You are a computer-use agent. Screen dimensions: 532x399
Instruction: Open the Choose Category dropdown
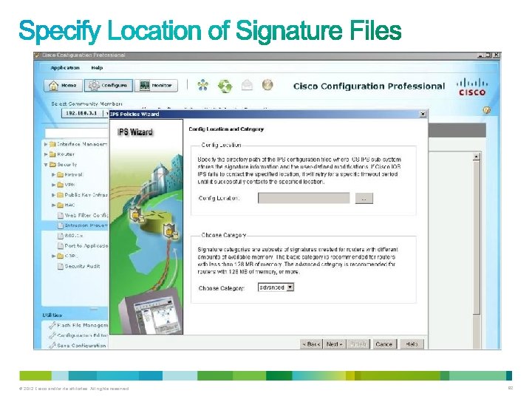(x=276, y=287)
